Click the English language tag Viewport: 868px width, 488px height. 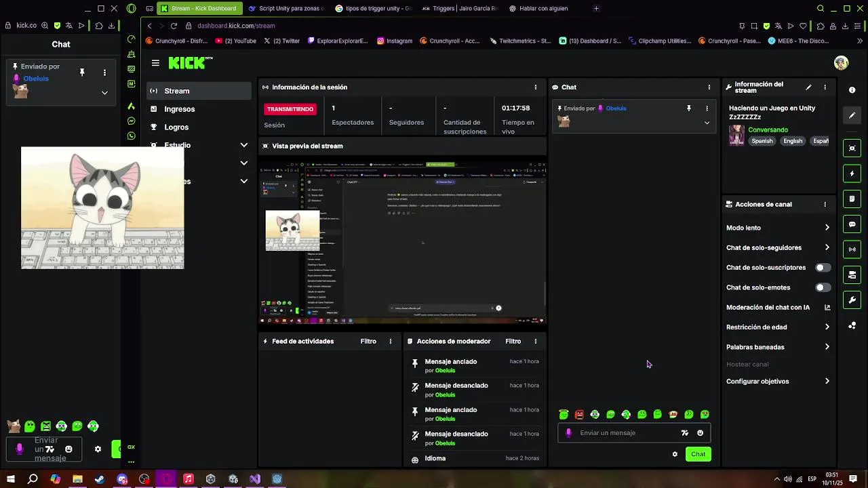[793, 141]
